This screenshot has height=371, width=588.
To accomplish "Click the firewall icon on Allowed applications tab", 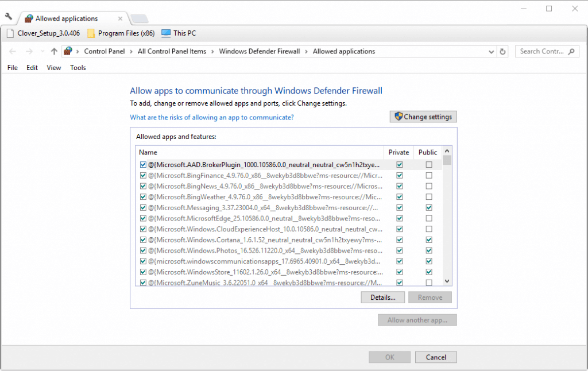I will point(29,18).
